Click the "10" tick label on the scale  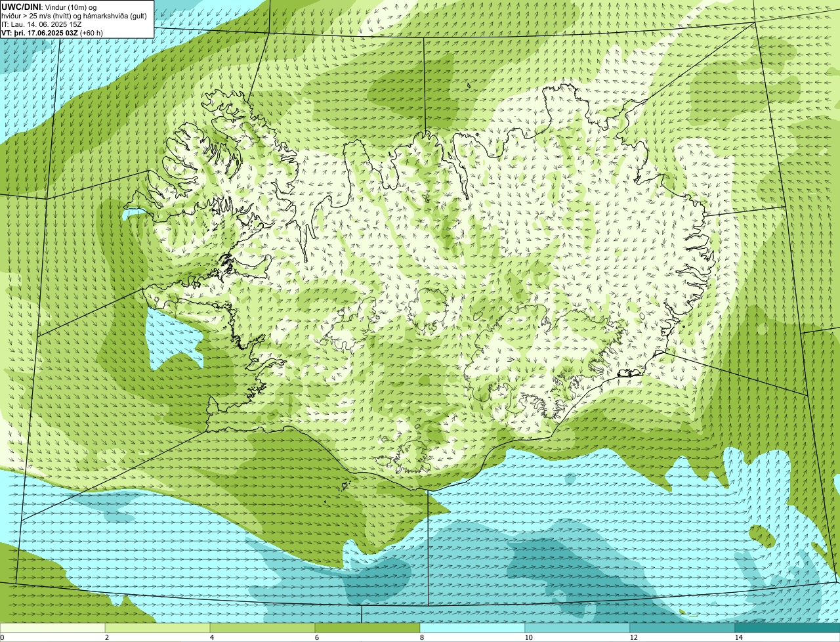coord(529,637)
